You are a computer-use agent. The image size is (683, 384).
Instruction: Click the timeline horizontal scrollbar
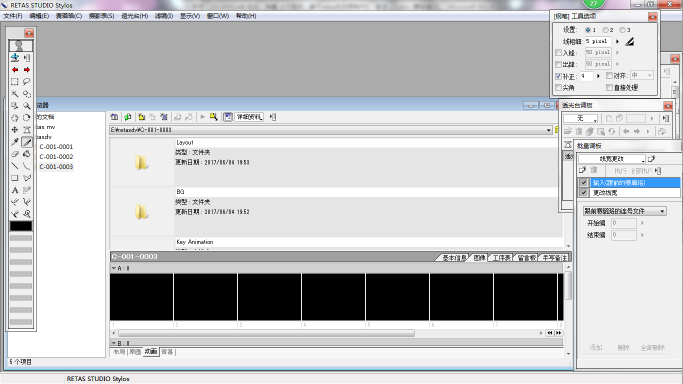[266, 333]
